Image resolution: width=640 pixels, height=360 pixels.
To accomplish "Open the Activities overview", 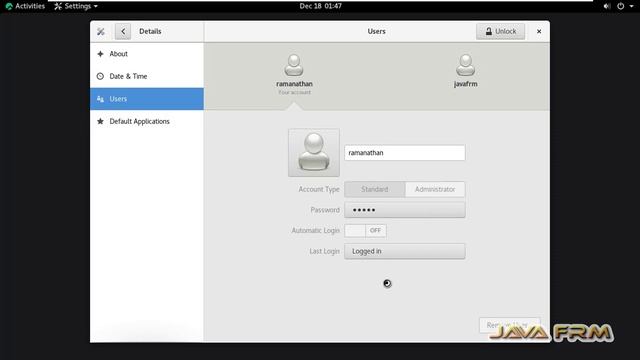I will click(25, 6).
